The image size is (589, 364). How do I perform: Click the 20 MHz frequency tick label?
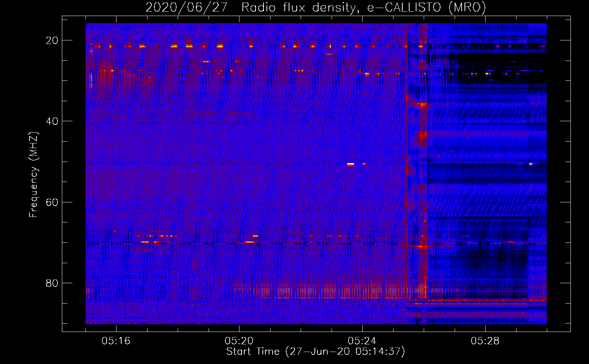tap(52, 40)
